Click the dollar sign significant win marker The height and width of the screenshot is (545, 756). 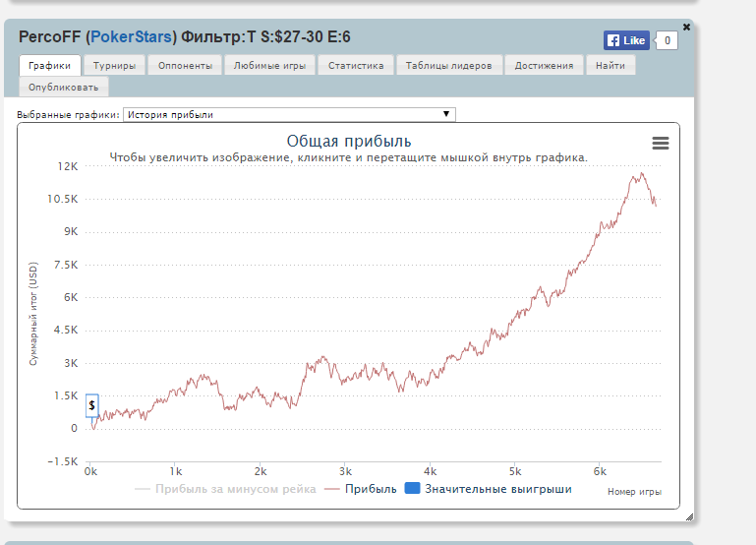[x=92, y=405]
